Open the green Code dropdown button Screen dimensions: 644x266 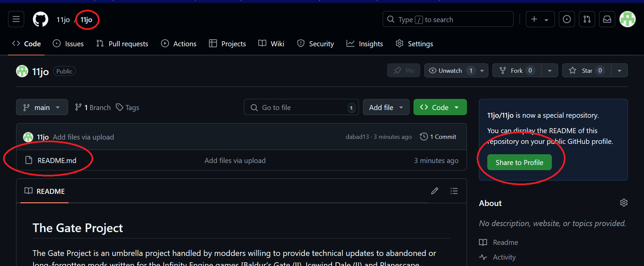point(440,107)
